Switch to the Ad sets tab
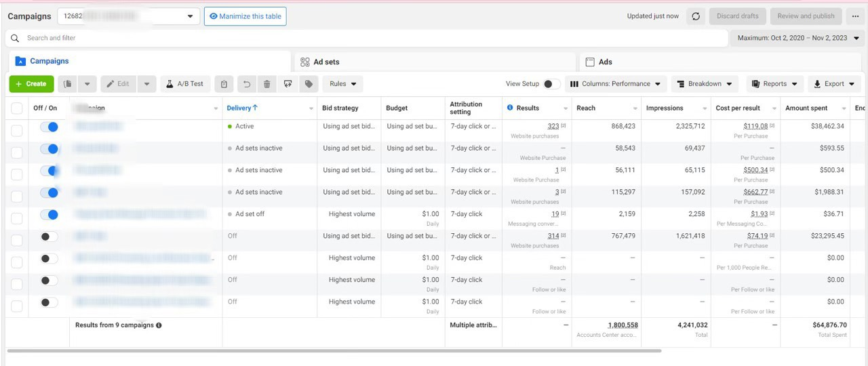The width and height of the screenshot is (868, 366). click(x=435, y=62)
